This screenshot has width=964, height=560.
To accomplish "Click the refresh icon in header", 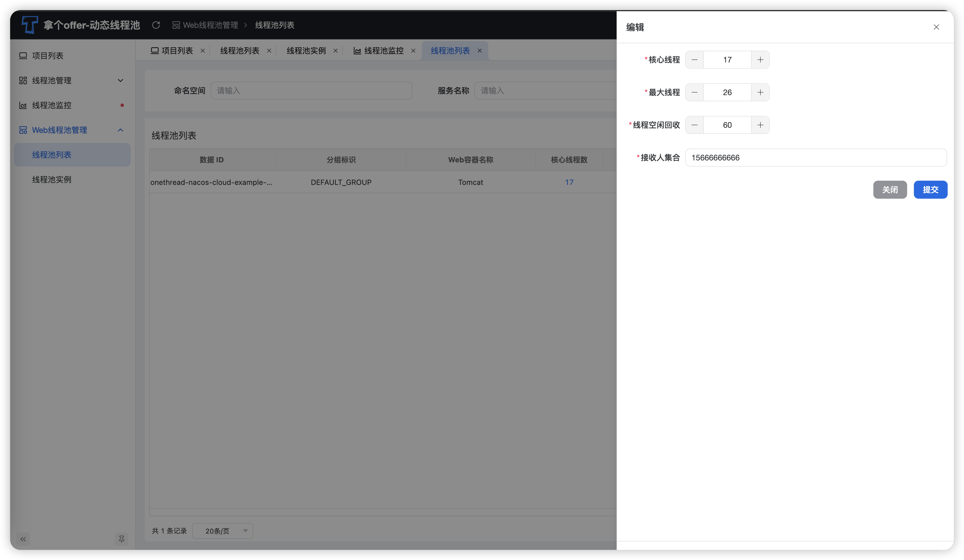I will tap(156, 25).
